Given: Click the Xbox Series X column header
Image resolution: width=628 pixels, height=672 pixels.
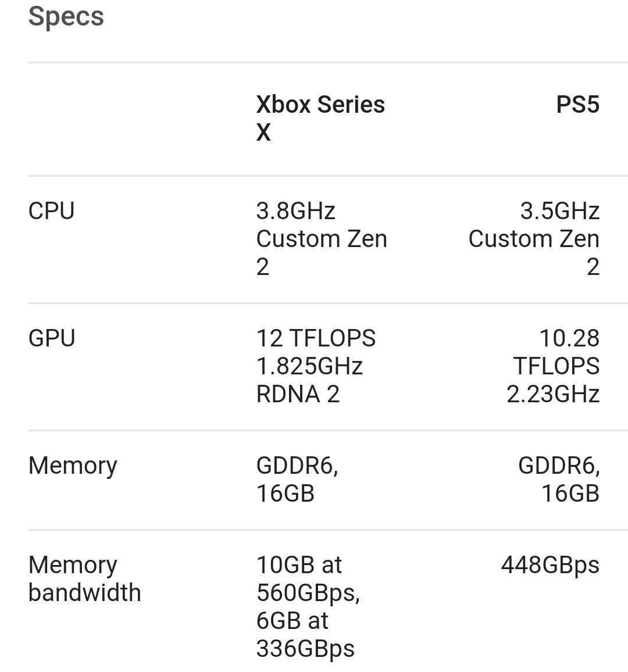Looking at the screenshot, I should tap(320, 118).
